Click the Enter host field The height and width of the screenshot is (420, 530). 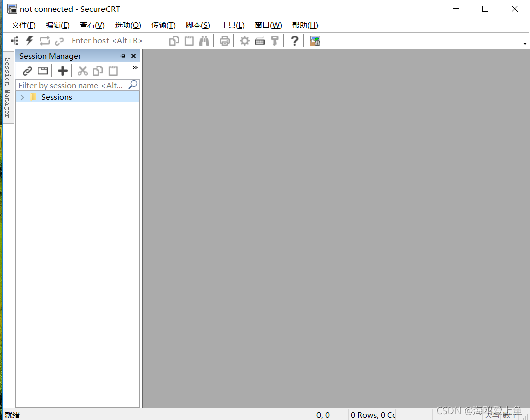(115, 41)
